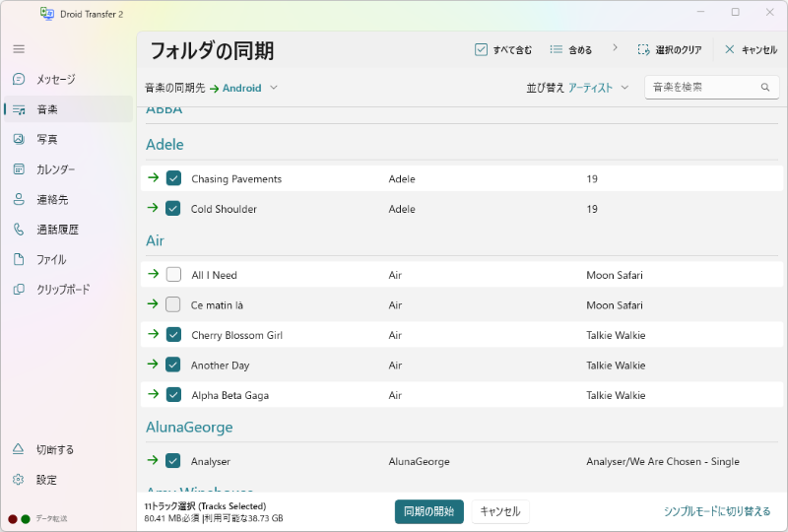Click the クリップボード sidebar label
Image resolution: width=788 pixels, height=532 pixels.
63,289
